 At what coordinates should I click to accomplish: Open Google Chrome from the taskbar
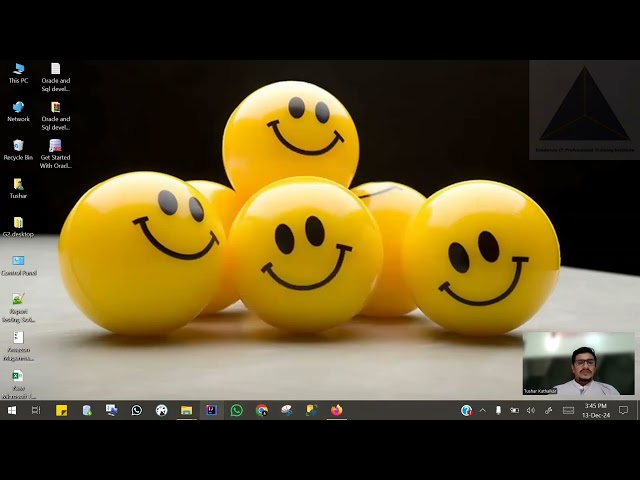coord(262,410)
